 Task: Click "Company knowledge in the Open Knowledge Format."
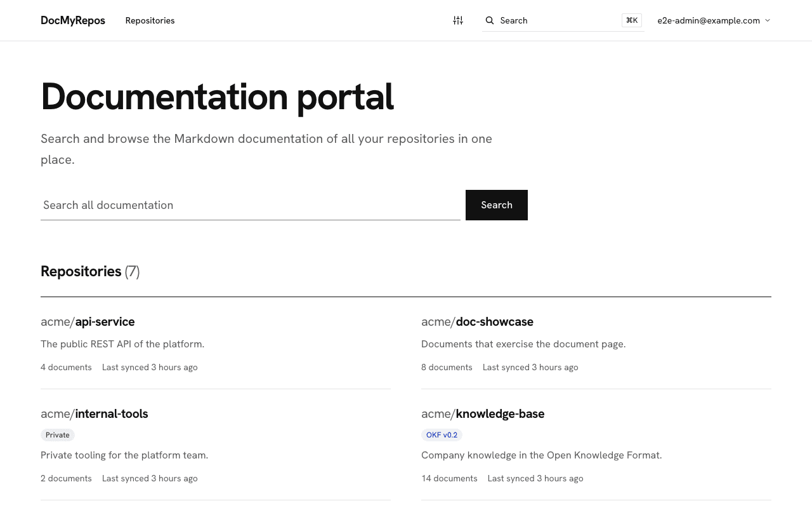coord(542,455)
